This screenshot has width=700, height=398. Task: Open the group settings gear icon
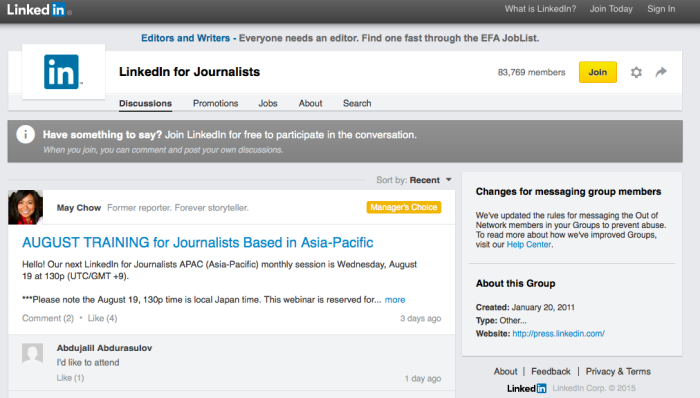636,72
